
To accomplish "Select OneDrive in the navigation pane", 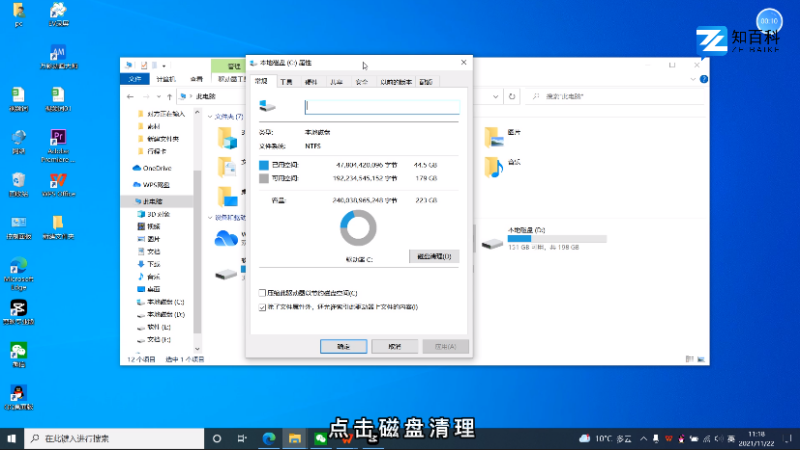I will pyautogui.click(x=151, y=168).
